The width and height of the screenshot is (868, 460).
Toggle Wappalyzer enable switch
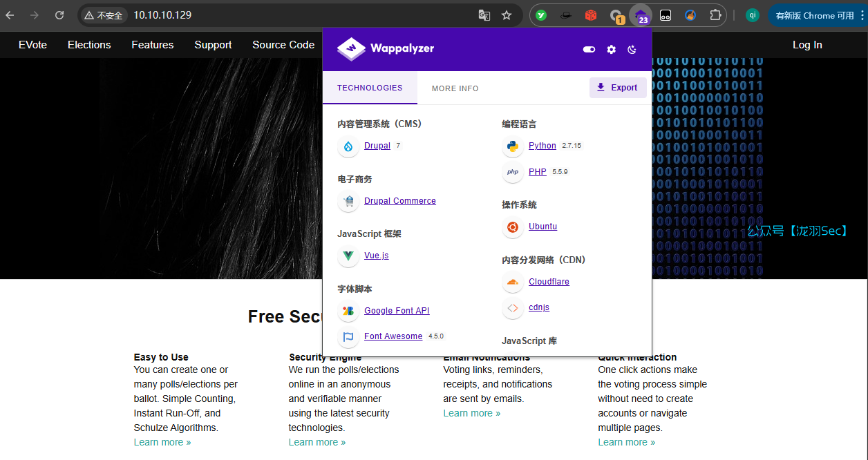(x=589, y=49)
